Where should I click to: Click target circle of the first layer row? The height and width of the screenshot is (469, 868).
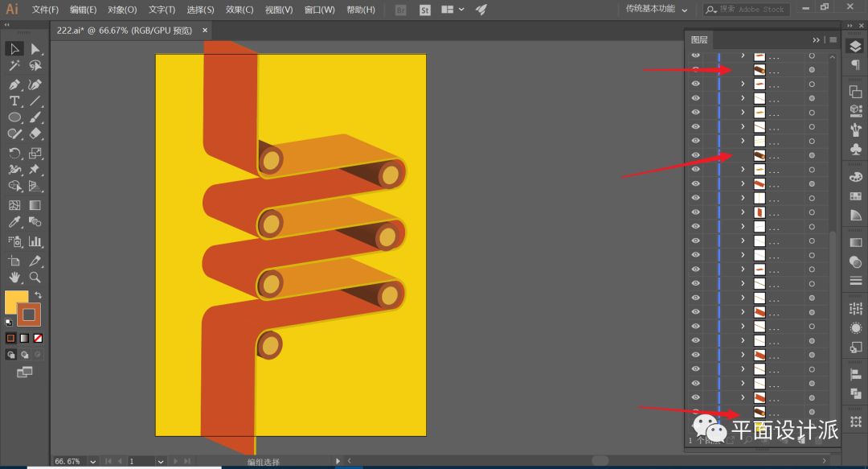tap(812, 56)
